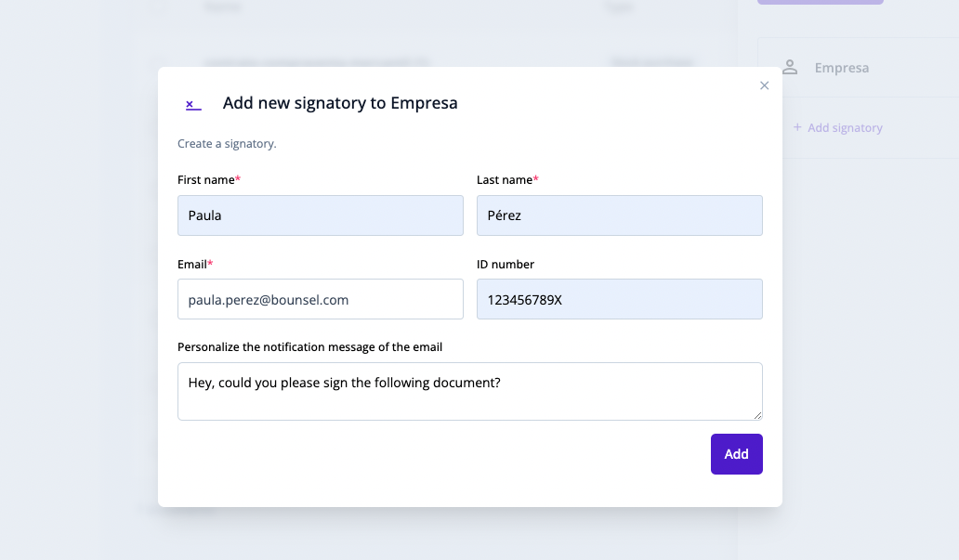The height and width of the screenshot is (560, 959).
Task: Toggle the header checkbox in the background table
Action: coord(159,7)
